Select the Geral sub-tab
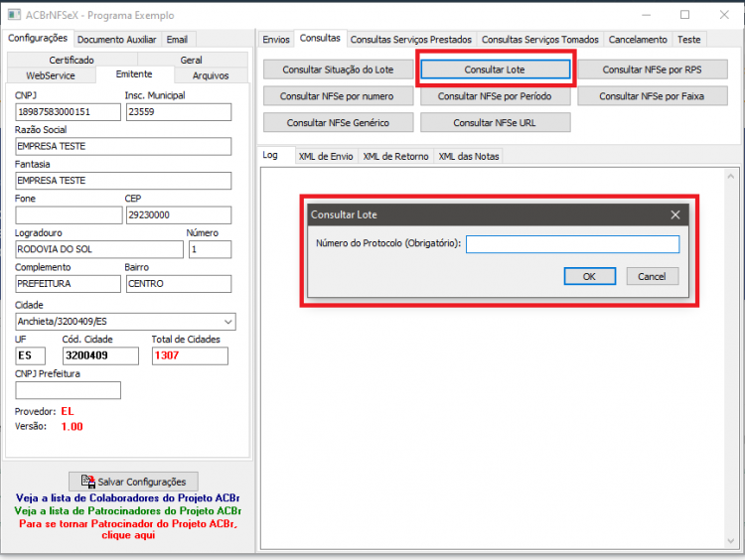The height and width of the screenshot is (560, 745). pyautogui.click(x=192, y=60)
